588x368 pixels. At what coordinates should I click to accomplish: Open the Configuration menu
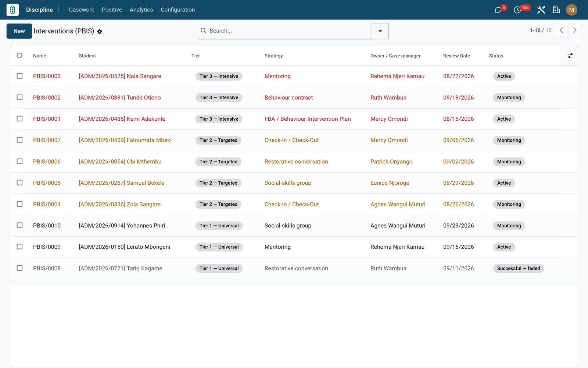tap(178, 10)
